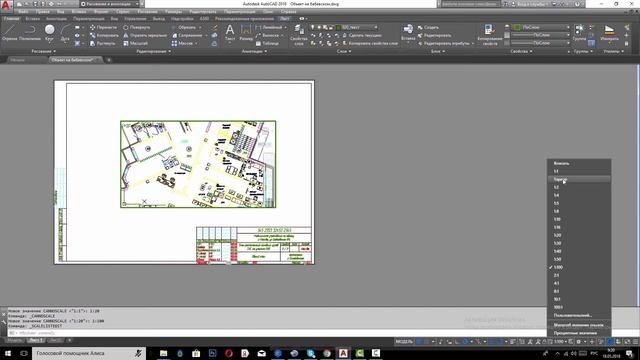Image resolution: width=640 pixels, height=360 pixels.
Task: Click the Rotate (Повернуть) tool
Action: (x=136, y=27)
